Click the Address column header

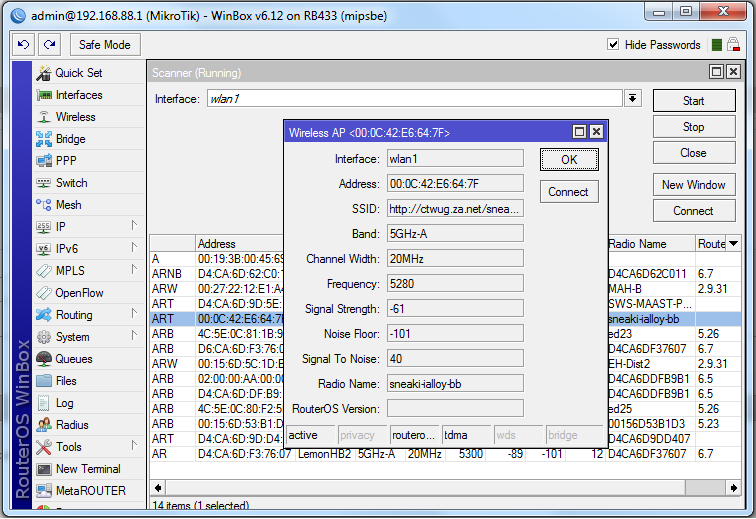click(x=240, y=244)
